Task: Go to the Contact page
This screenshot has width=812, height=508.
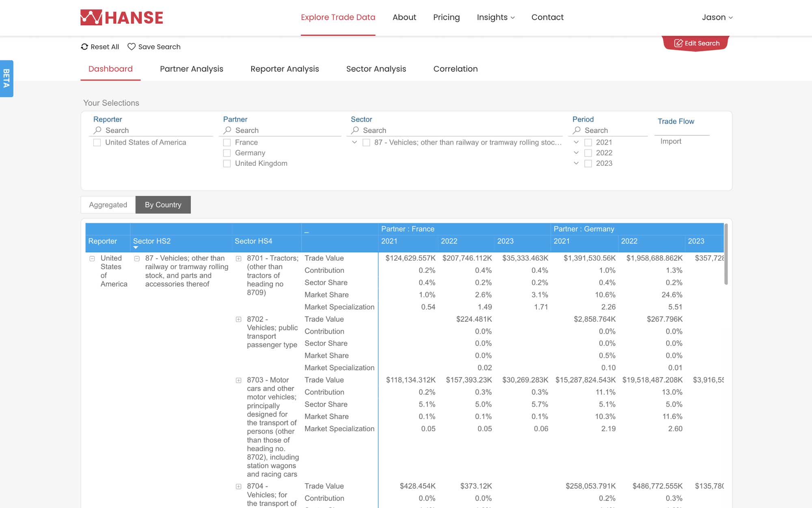Action: (547, 17)
